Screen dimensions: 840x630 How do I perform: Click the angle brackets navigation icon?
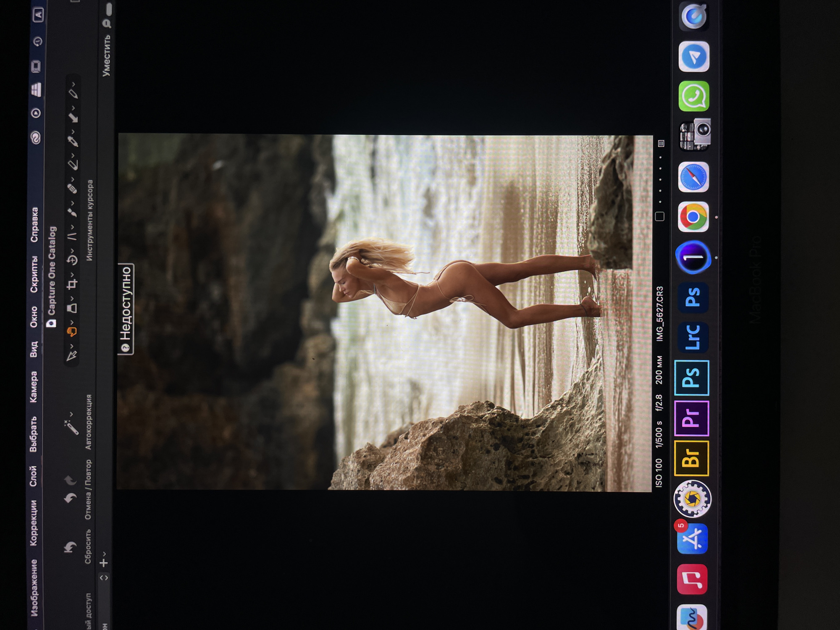[x=104, y=578]
